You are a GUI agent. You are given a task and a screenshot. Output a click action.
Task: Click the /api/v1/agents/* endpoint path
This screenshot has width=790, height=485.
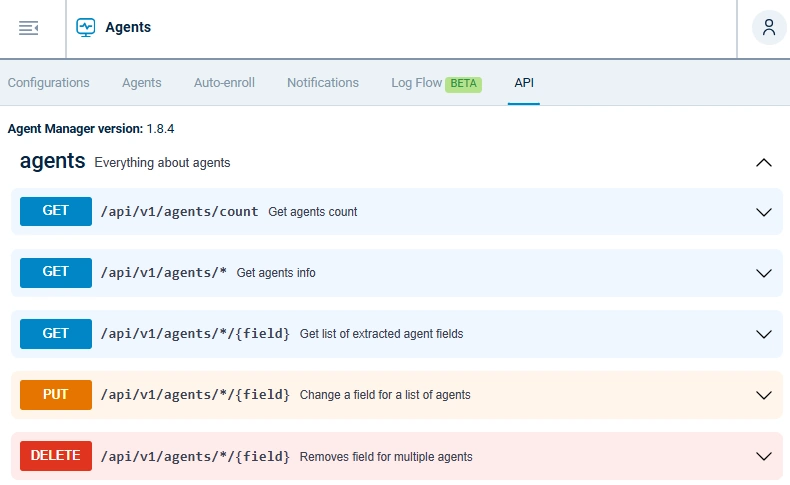[x=164, y=273]
